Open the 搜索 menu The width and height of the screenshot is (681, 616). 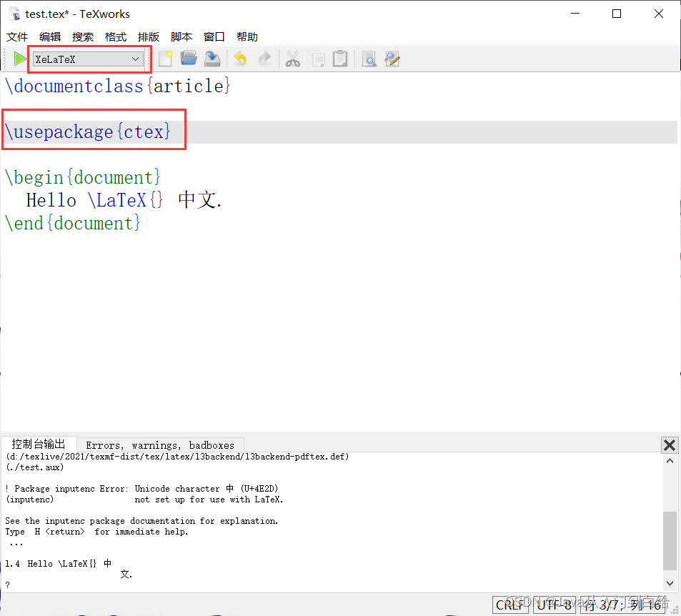click(x=82, y=37)
